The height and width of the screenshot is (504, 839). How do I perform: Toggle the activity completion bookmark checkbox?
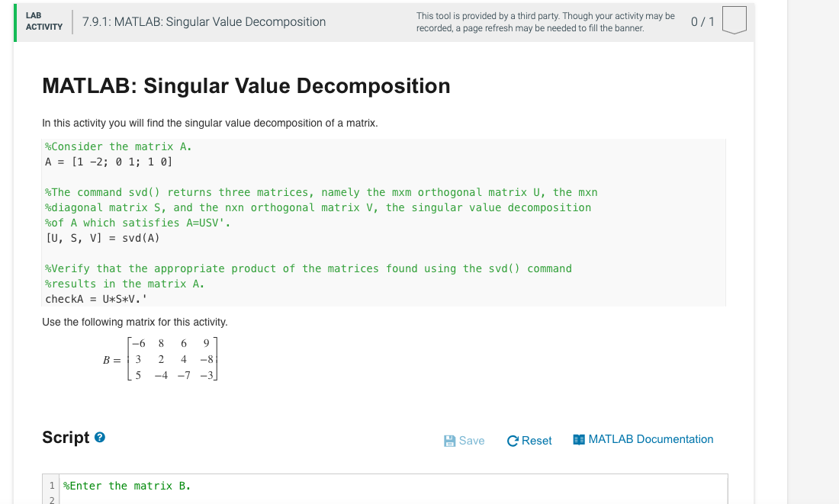[x=735, y=21]
